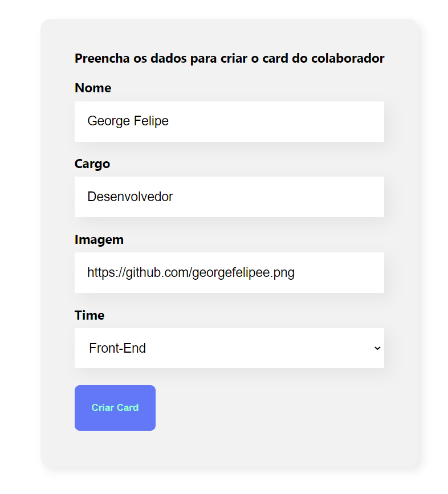Click the form heading about creating the card
448x494 pixels.
(x=229, y=58)
